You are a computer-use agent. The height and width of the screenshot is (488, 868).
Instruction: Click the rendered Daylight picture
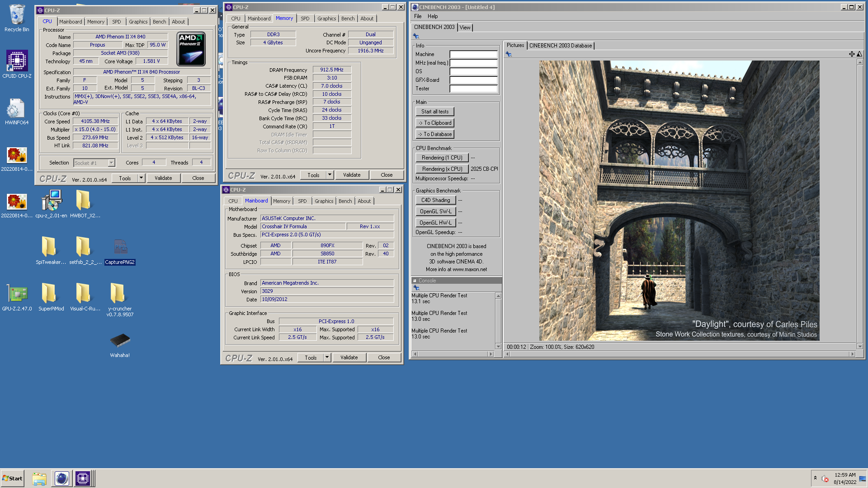(x=679, y=201)
